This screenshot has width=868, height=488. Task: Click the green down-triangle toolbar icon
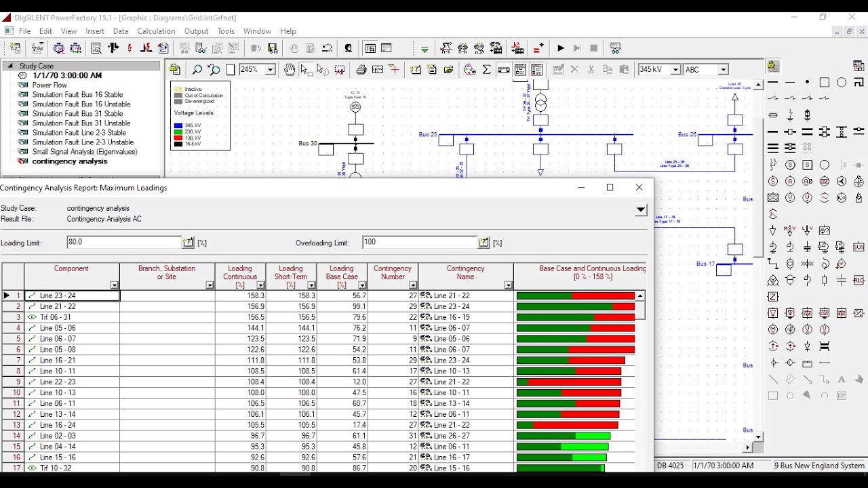coord(425,49)
